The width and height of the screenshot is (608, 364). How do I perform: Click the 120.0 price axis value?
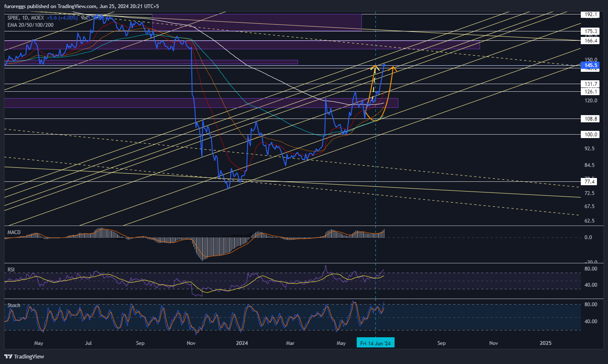[x=591, y=101]
